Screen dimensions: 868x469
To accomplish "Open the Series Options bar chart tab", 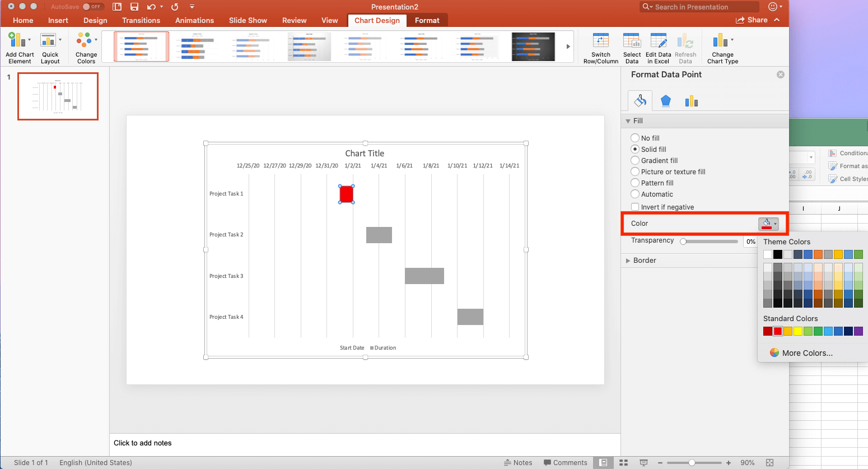I will [691, 101].
